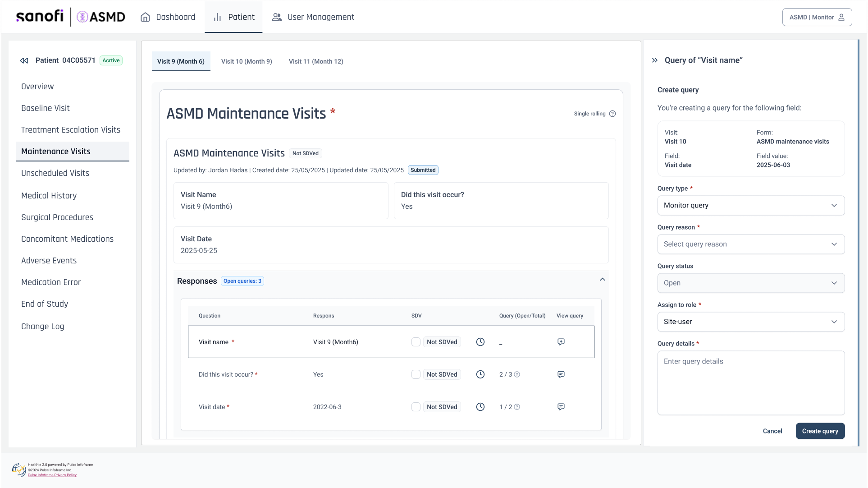
Task: Click the Create query button
Action: [x=820, y=431]
